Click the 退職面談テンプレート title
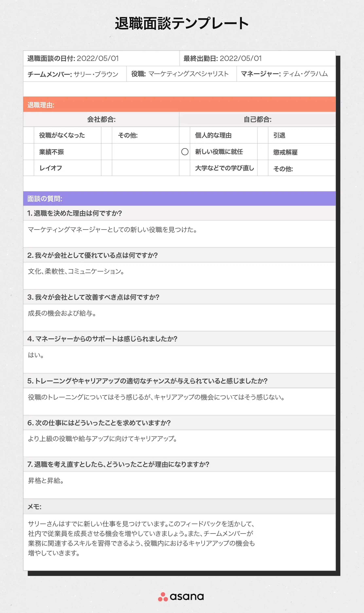This screenshot has height=613, width=364. pos(182,23)
